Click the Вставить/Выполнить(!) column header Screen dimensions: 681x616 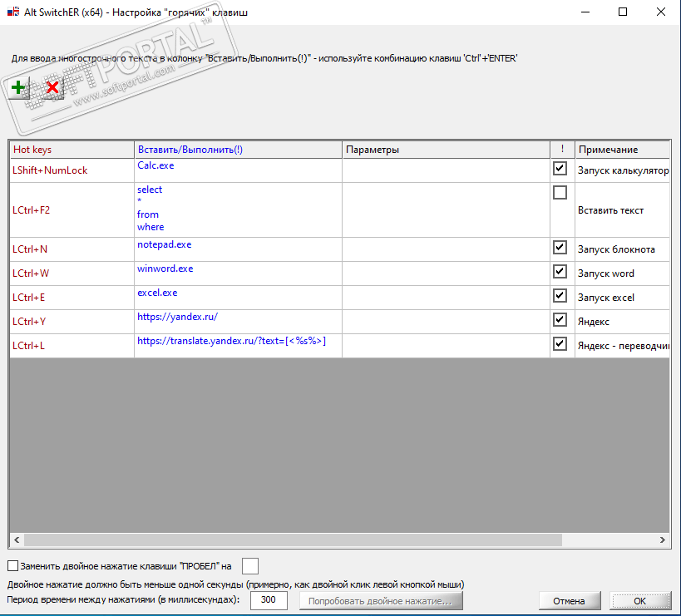[238, 150]
